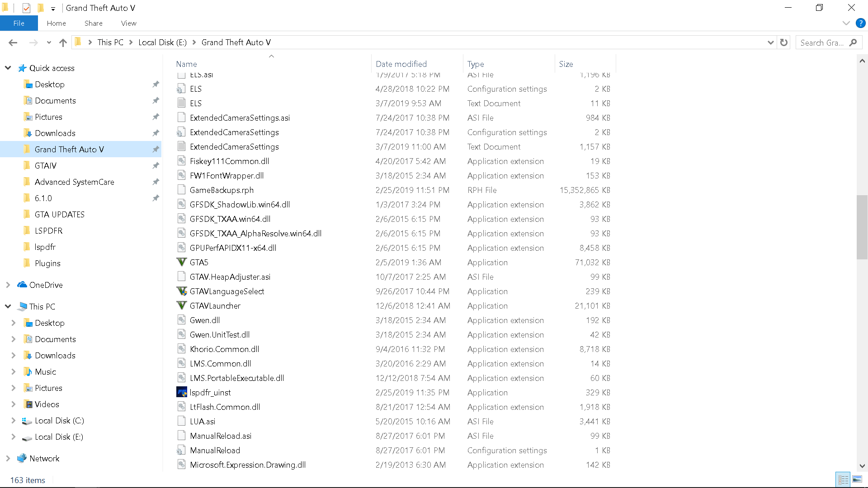Open the File menu
The height and width of the screenshot is (488, 868).
tap(19, 23)
